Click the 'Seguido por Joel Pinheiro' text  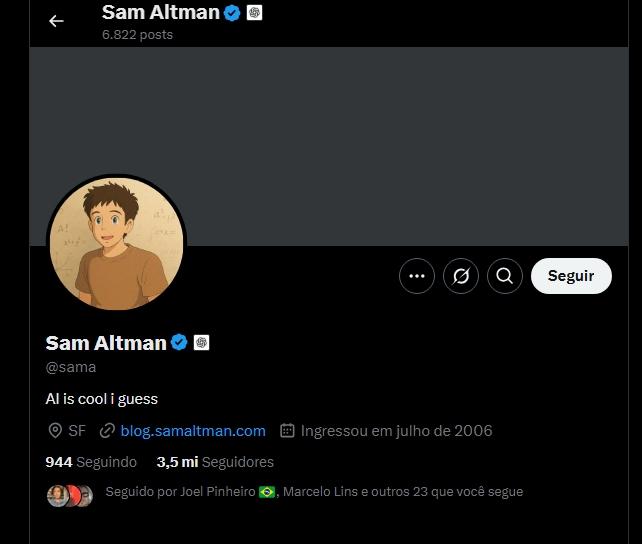click(180, 492)
